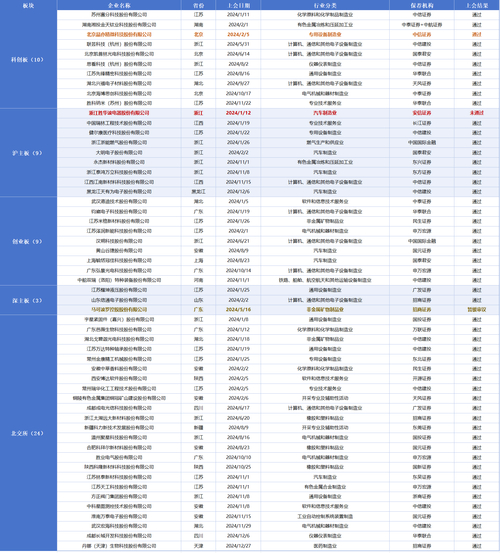Image resolution: width=500 pixels, height=553 pixels.
Task: Click 丹娜（天津）生物科技 company name
Action: pyautogui.click(x=119, y=546)
